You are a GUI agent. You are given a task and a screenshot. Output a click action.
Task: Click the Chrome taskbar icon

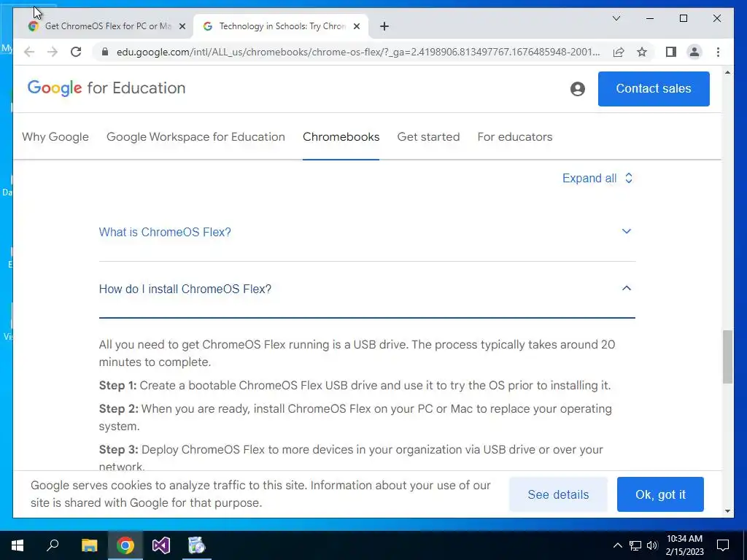tap(125, 545)
